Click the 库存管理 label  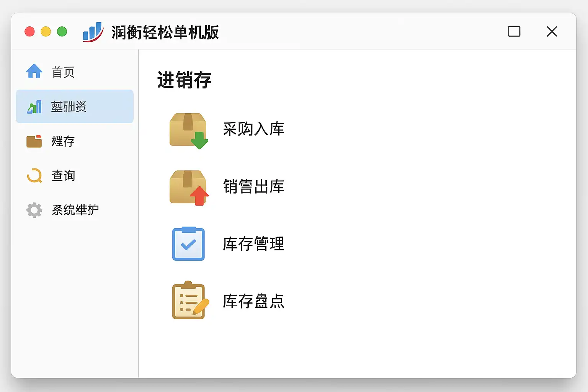tap(253, 244)
